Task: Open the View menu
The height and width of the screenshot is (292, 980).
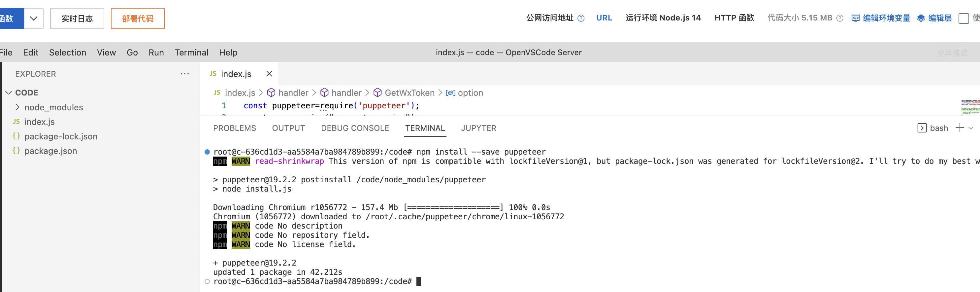Action: pyautogui.click(x=106, y=53)
